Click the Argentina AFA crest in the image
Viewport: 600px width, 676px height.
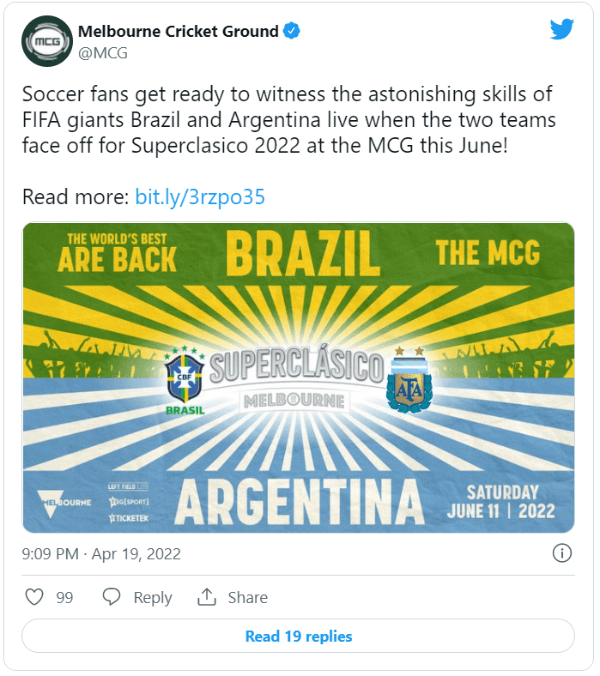tap(409, 382)
